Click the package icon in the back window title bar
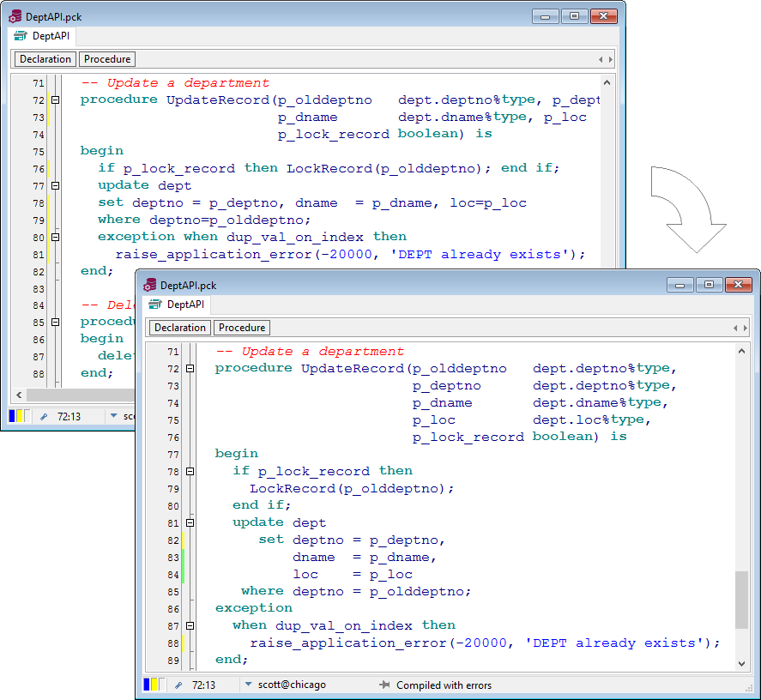The image size is (761, 700). [x=15, y=16]
